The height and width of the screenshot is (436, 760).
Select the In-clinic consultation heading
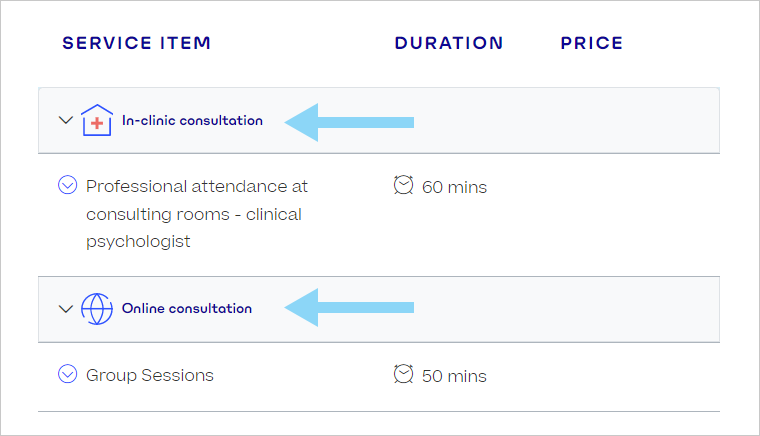(x=192, y=120)
